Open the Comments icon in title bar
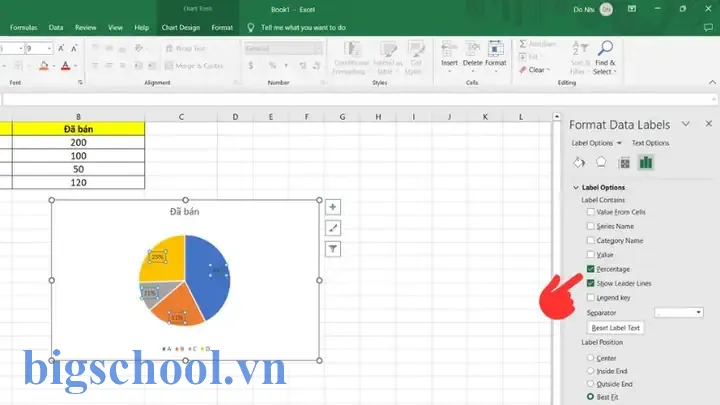This screenshot has height=405, width=720. 708,28
